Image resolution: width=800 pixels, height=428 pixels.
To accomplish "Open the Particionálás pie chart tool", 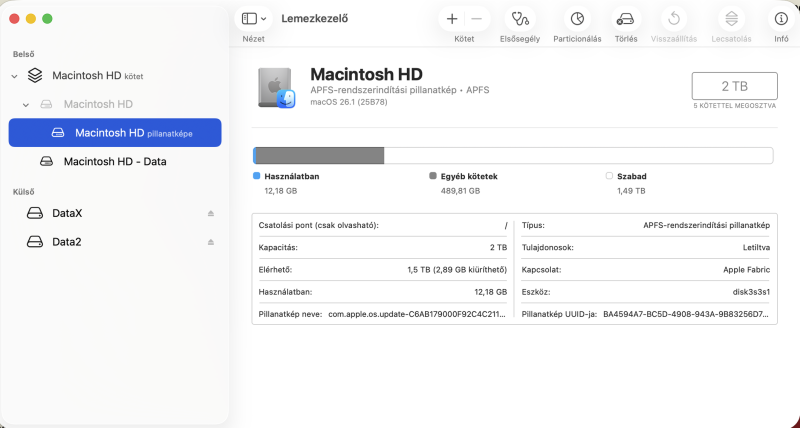I will pos(577,19).
